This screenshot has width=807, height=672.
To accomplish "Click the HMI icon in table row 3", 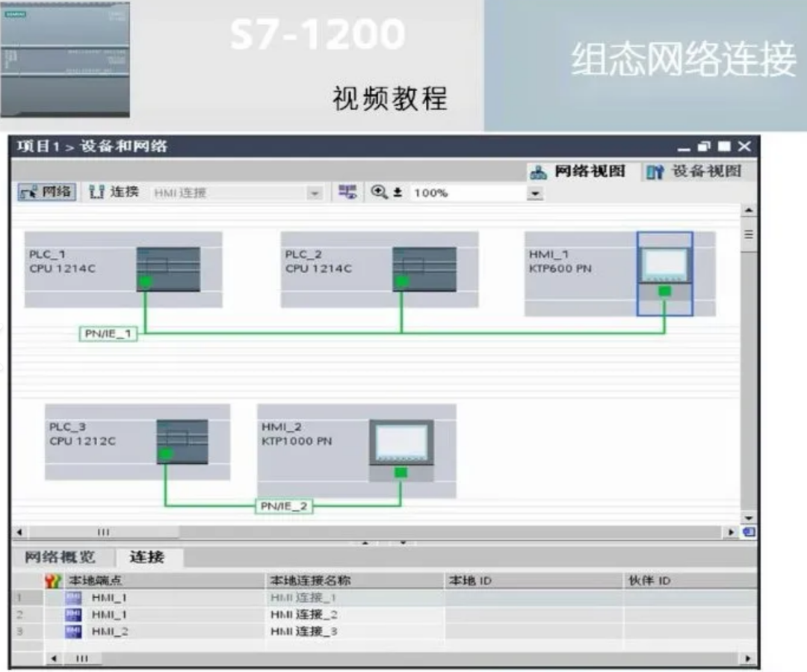I will click(73, 632).
